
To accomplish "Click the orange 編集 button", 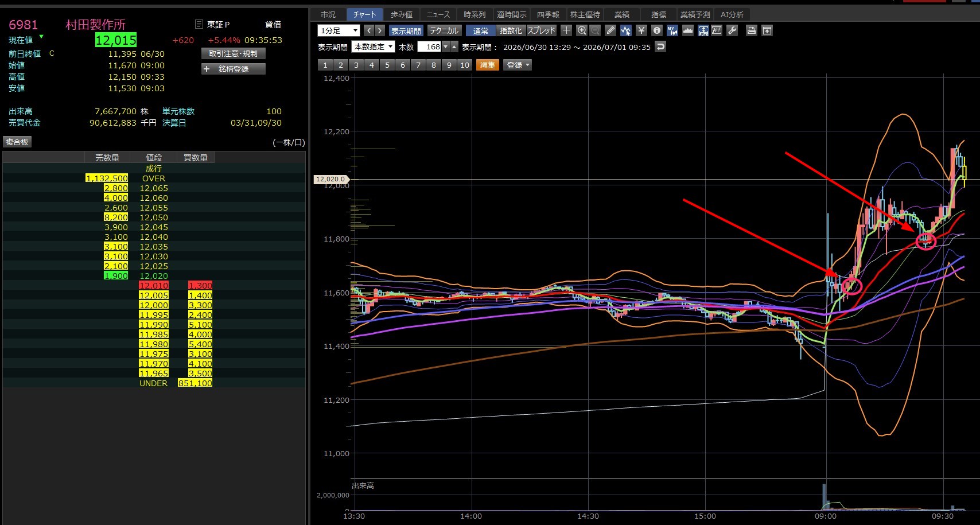I will pos(488,65).
